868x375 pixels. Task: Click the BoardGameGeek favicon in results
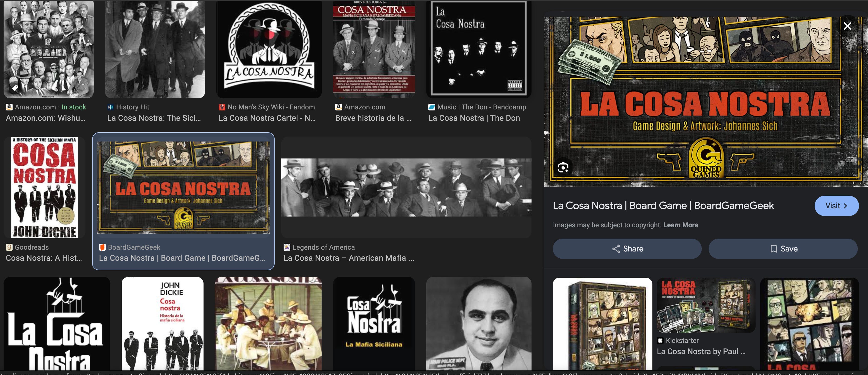pos(102,247)
